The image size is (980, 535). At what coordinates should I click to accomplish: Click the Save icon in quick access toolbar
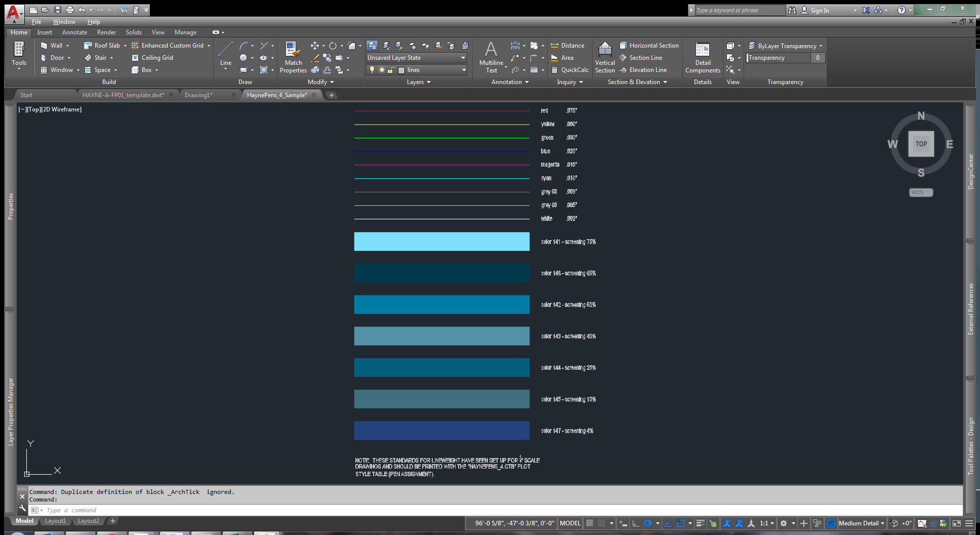(x=57, y=10)
